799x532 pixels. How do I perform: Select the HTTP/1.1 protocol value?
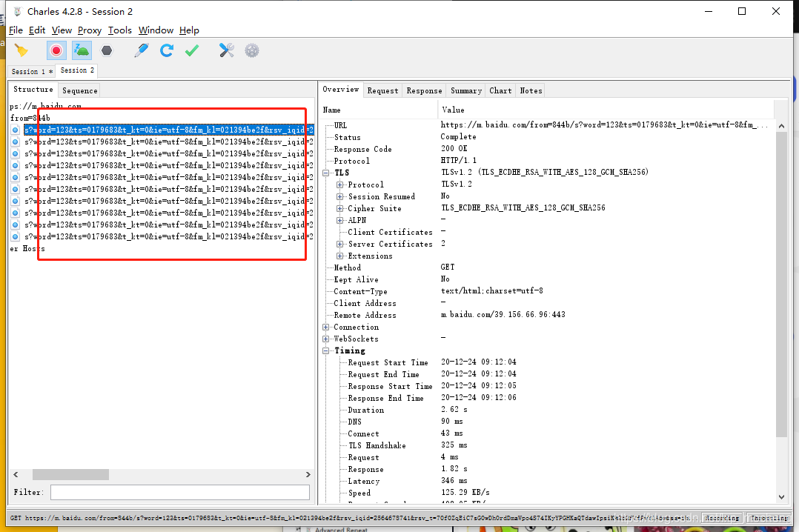click(x=459, y=161)
